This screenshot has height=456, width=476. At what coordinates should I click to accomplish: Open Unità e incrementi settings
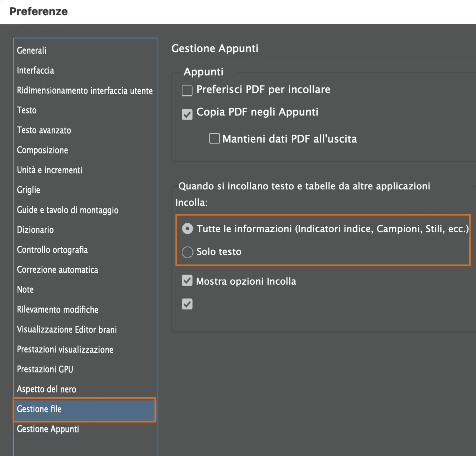49,170
